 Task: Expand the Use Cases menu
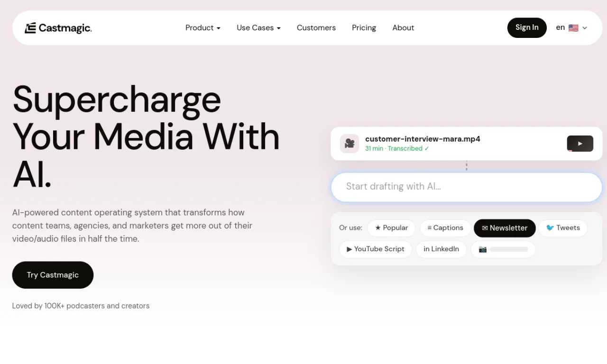pos(259,28)
